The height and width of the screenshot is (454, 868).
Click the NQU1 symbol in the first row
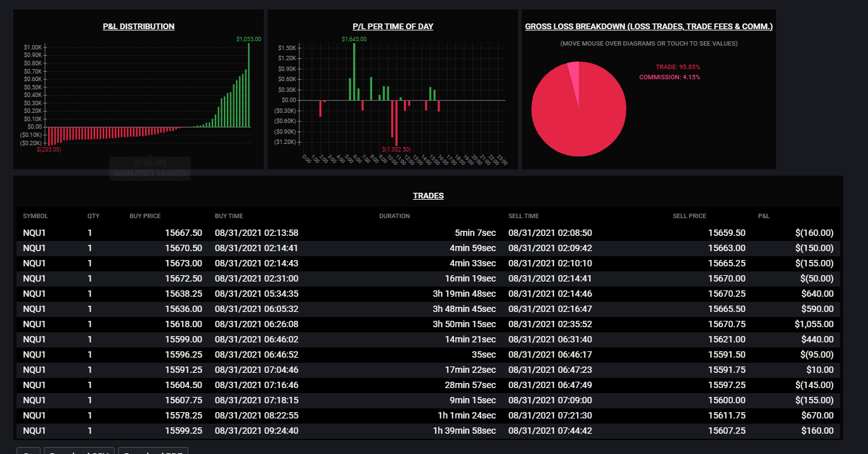click(x=34, y=233)
